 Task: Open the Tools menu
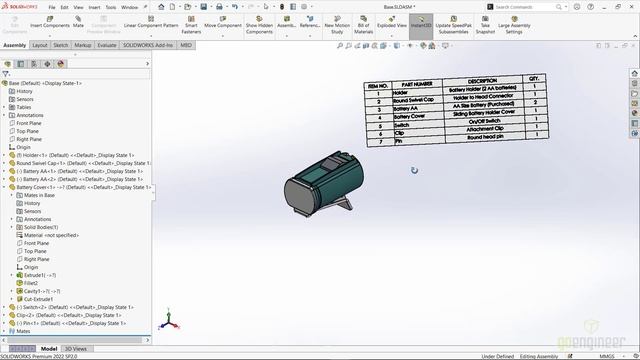111,7
